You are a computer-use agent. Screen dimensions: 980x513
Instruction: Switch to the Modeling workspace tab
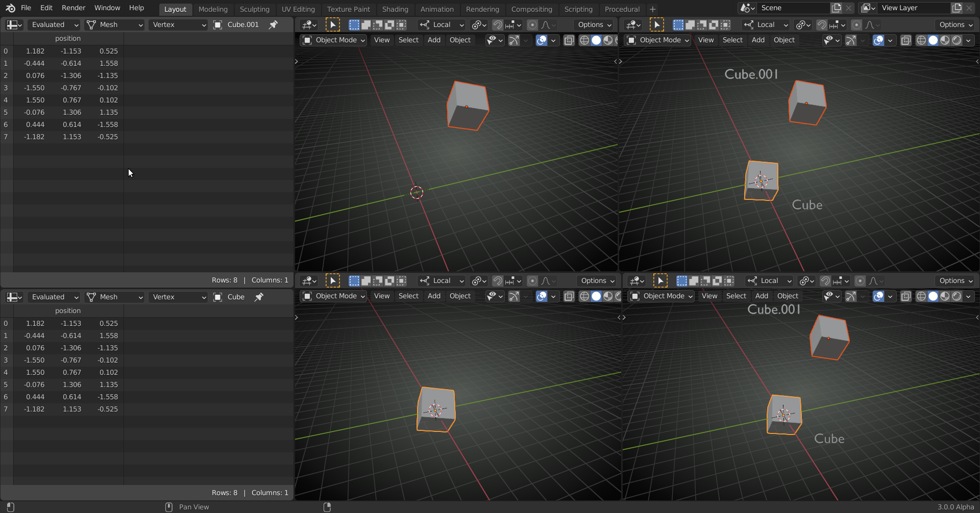(213, 9)
